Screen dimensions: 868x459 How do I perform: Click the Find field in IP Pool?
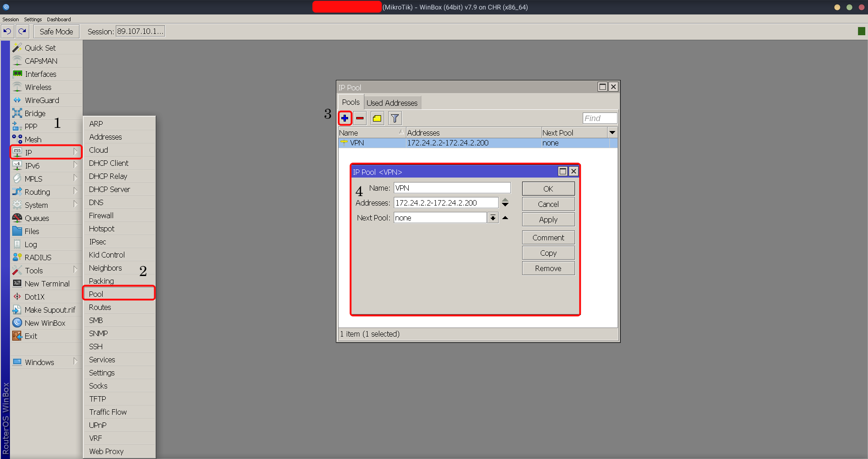(x=600, y=118)
